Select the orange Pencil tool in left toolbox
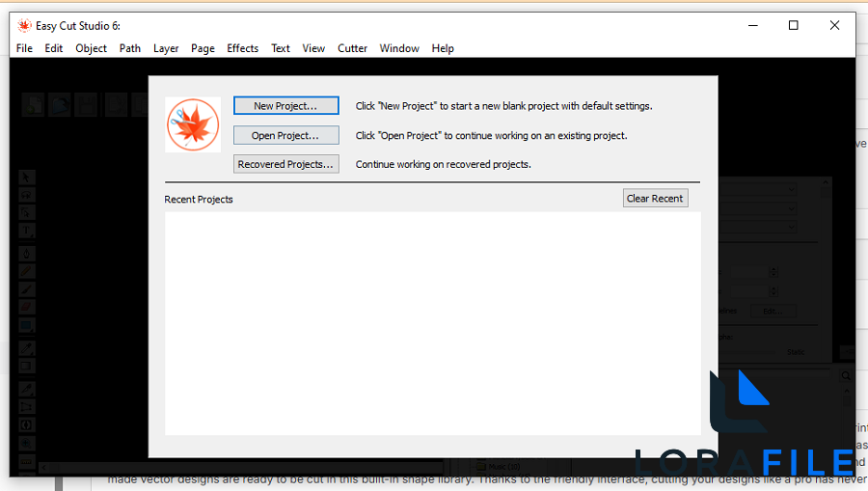This screenshot has height=491, width=868. click(x=27, y=272)
